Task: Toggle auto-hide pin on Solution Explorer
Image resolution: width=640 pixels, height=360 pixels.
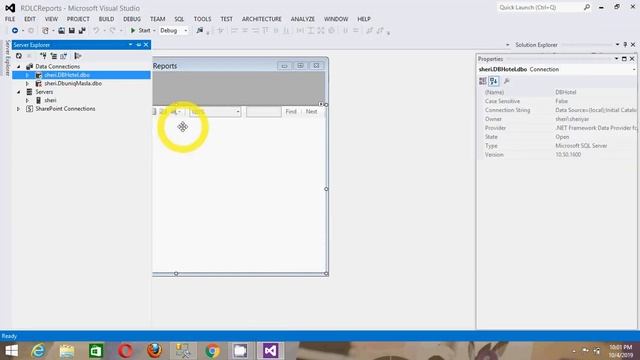Action: (625, 44)
